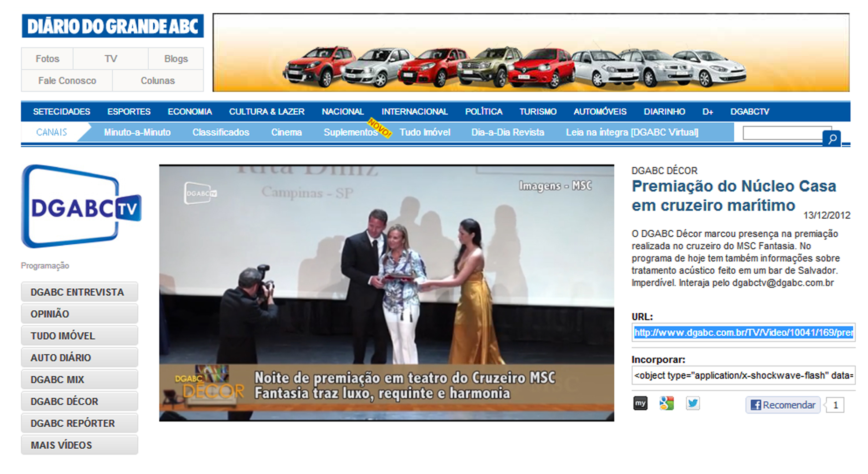
Task: Share video via the Google icon
Action: 667,403
